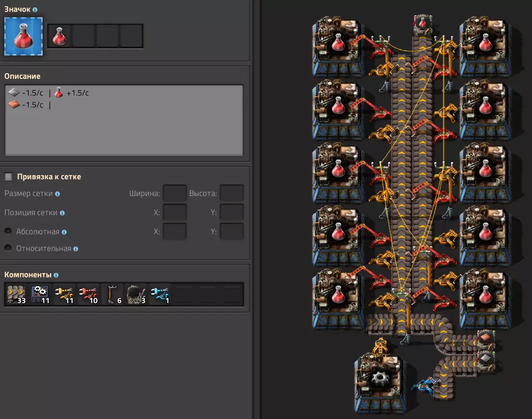Click the info icon beside Относительная
532x419 pixels.
pos(76,249)
